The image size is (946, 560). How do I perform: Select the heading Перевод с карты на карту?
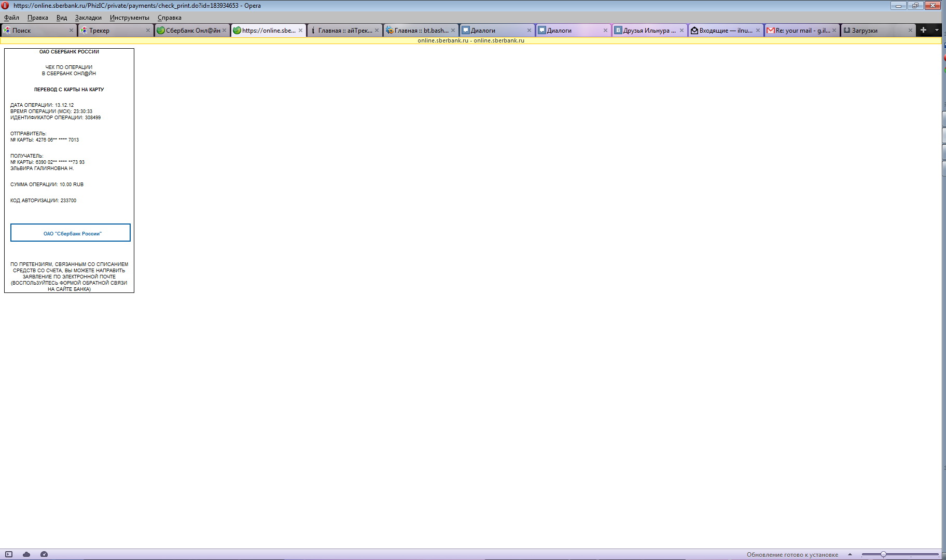pyautogui.click(x=69, y=90)
